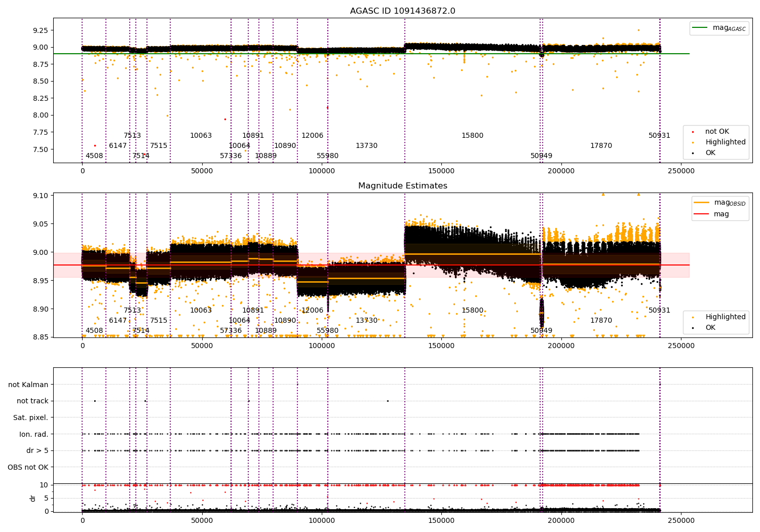
Task: Click the 8.00 y-axis tick label
Action: click(x=40, y=115)
